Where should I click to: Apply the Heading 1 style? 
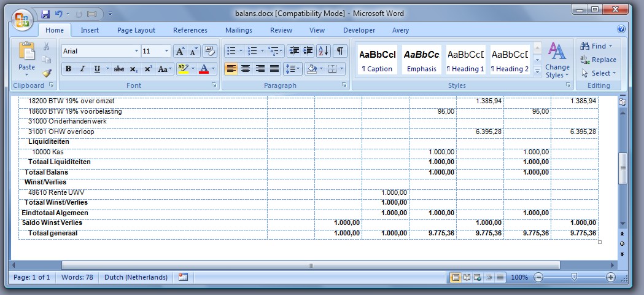465,60
